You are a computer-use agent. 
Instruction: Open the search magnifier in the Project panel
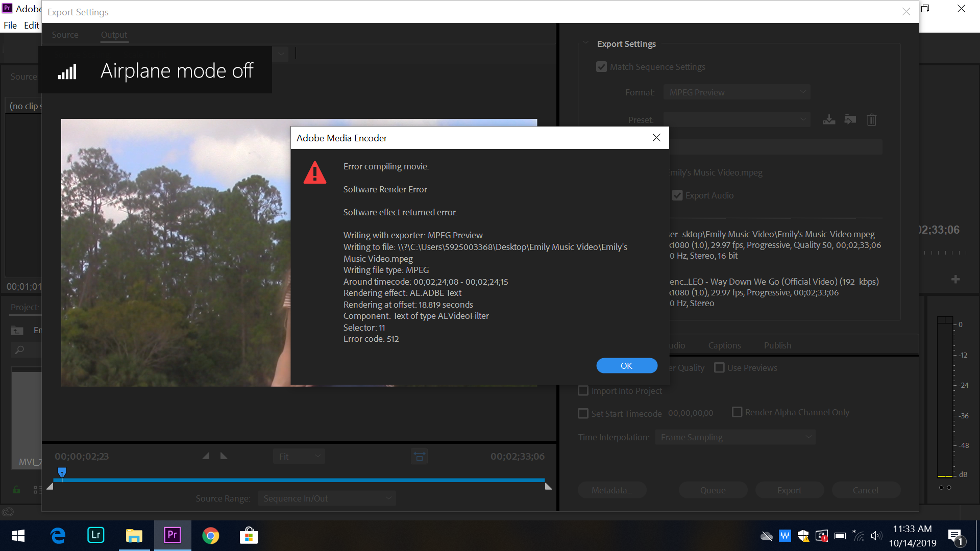coord(19,350)
